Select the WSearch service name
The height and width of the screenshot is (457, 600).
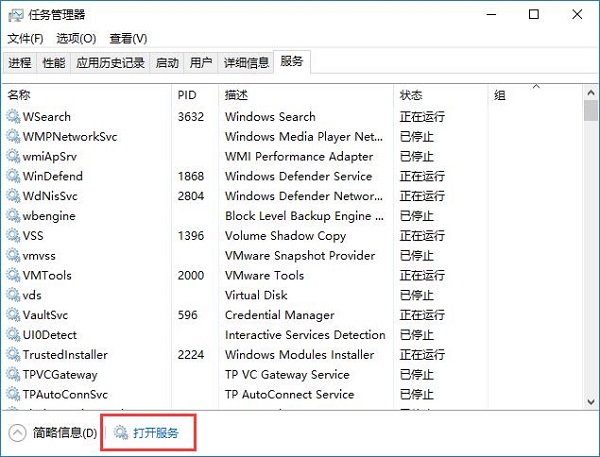point(47,116)
